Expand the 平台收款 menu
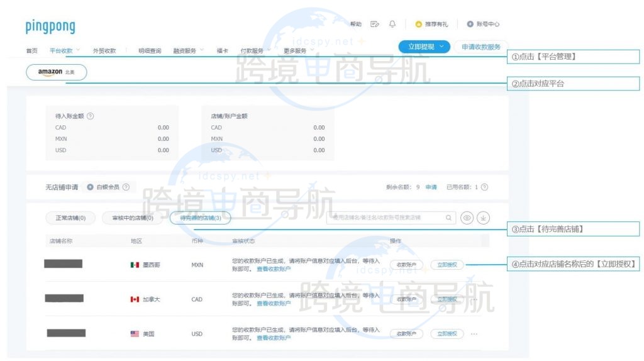This screenshot has height=361, width=644. (65, 51)
